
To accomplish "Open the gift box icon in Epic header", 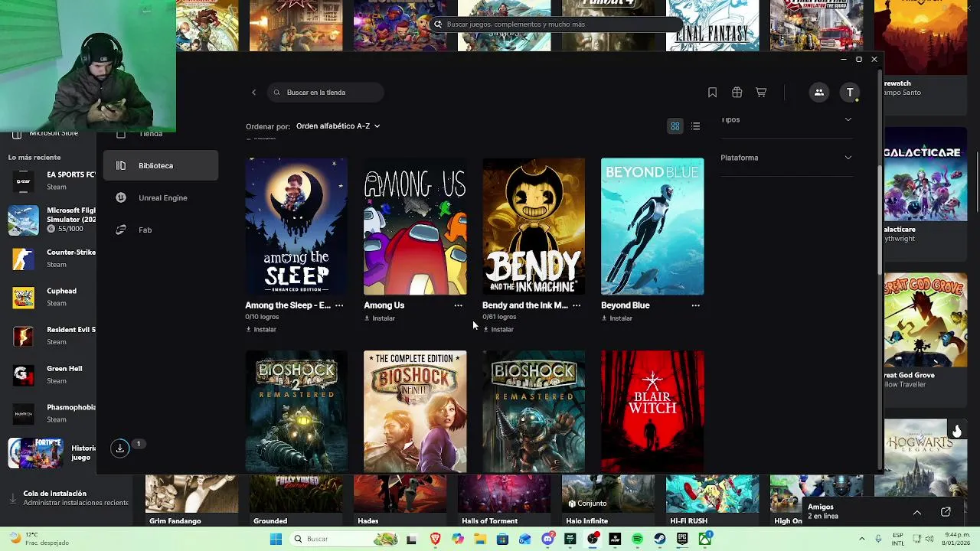I will [737, 93].
